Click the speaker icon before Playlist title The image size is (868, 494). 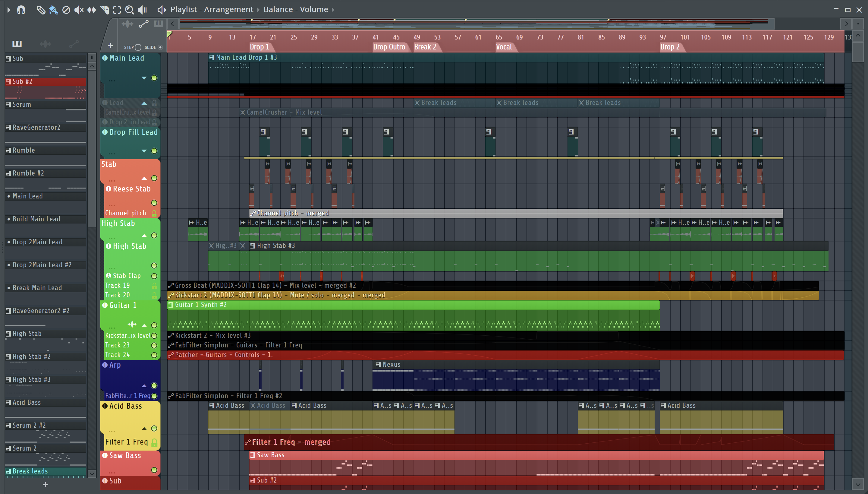coord(162,10)
